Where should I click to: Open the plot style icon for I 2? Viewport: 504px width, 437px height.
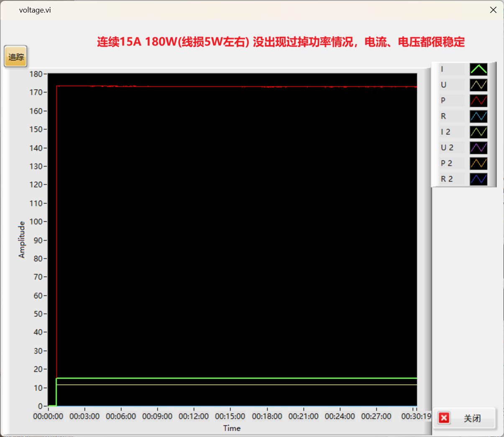pos(478,132)
